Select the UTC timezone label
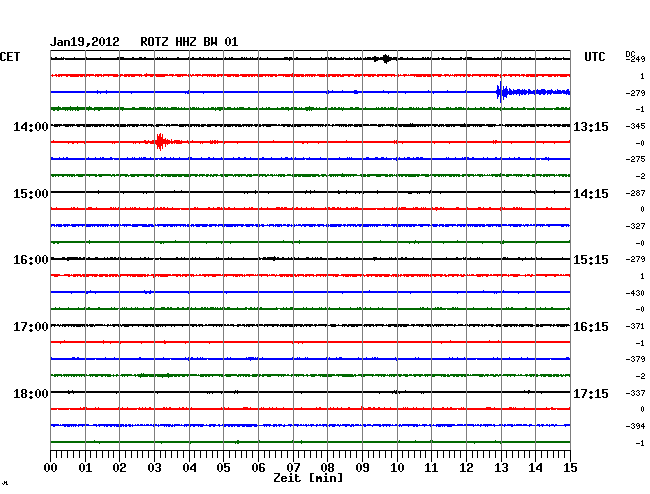This screenshot has height=494, width=650. (x=594, y=57)
